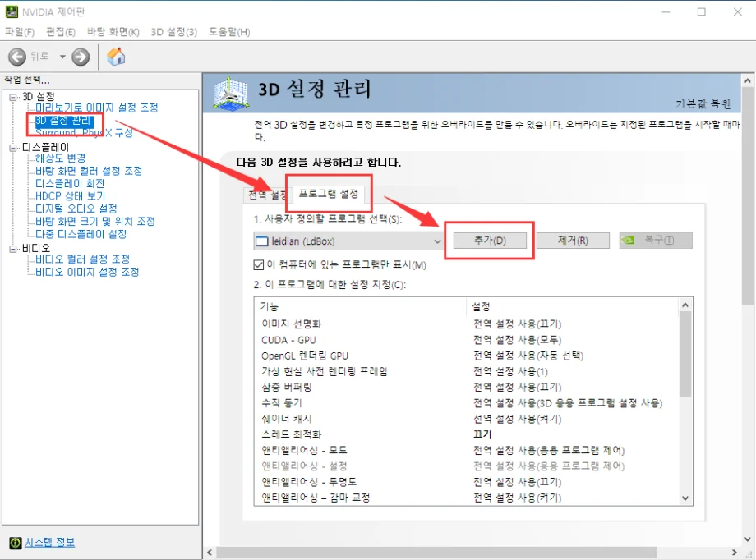Image resolution: width=756 pixels, height=560 pixels.
Task: Click settings list scroll up arrow
Action: [x=685, y=305]
